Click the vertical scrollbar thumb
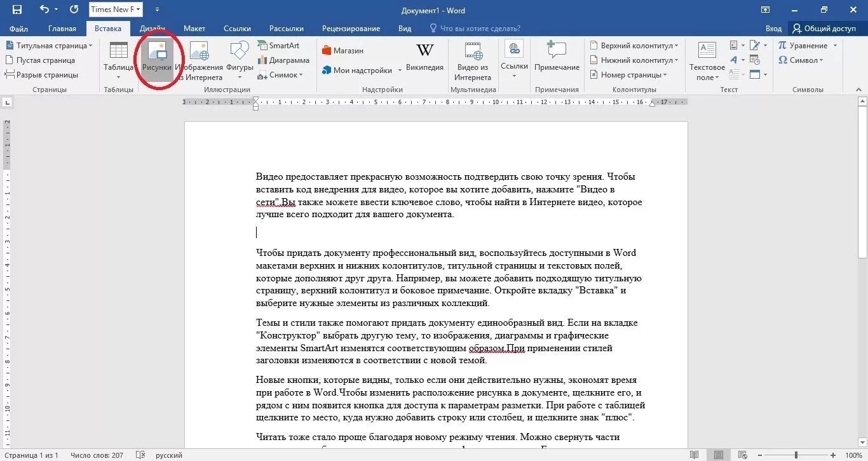 coord(862,183)
